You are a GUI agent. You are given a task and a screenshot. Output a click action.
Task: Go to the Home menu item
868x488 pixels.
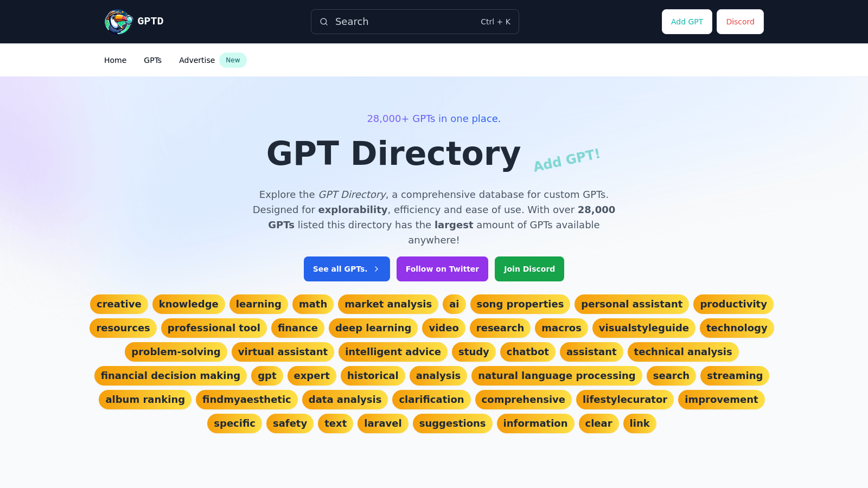115,60
